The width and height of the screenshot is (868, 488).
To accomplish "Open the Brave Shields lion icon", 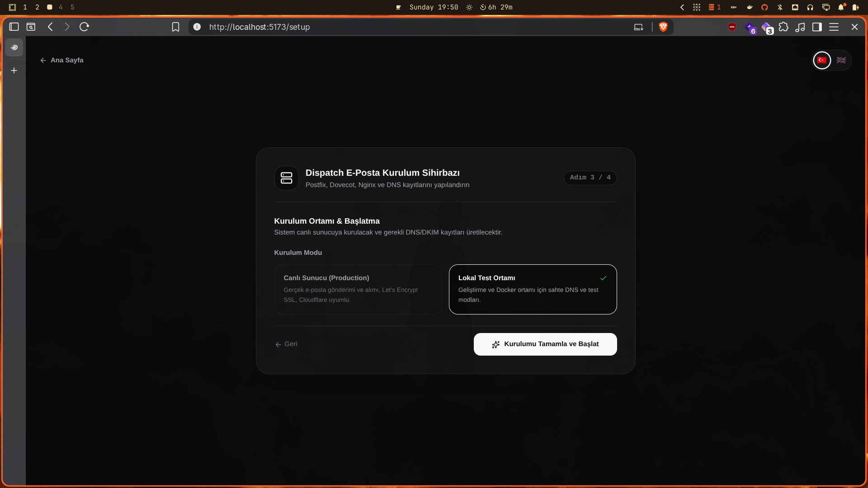I will click(663, 27).
